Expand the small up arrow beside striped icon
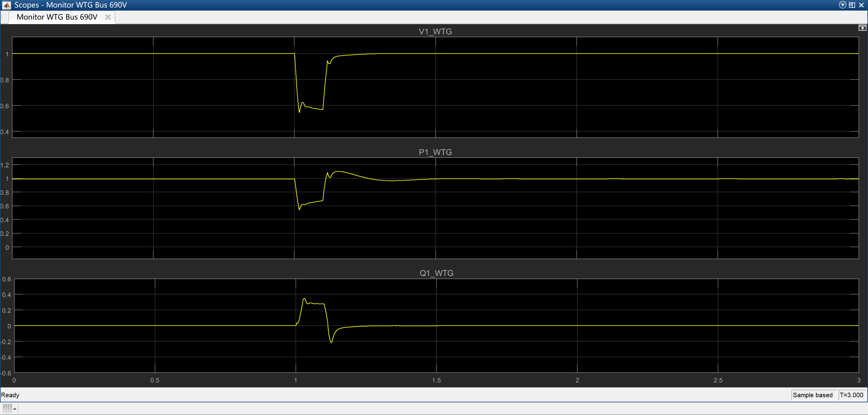This screenshot has width=868, height=415. [15, 409]
